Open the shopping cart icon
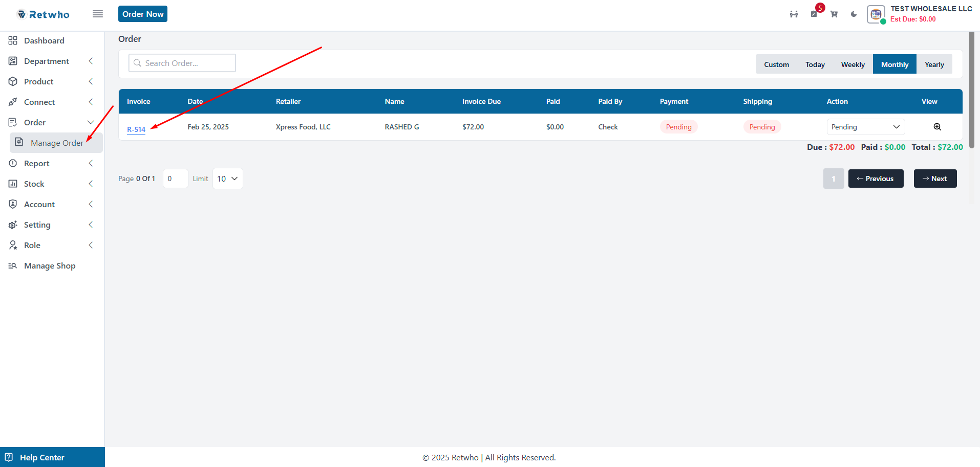Screen dimensions: 980x467 tap(834, 14)
